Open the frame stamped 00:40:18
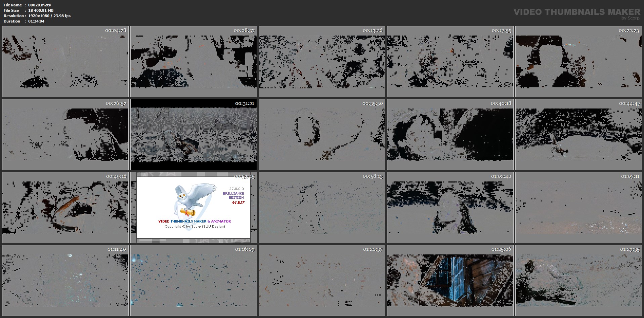This screenshot has width=644, height=318. pyautogui.click(x=450, y=134)
